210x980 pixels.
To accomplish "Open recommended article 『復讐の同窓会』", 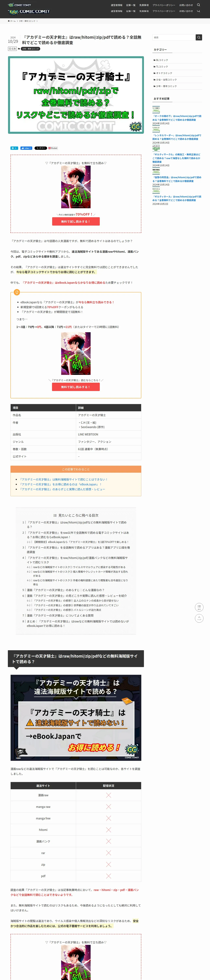I will (x=177, y=179).
